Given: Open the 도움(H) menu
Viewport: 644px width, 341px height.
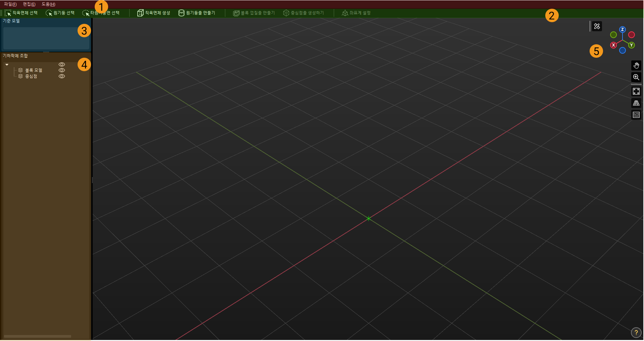Looking at the screenshot, I should click(x=48, y=4).
